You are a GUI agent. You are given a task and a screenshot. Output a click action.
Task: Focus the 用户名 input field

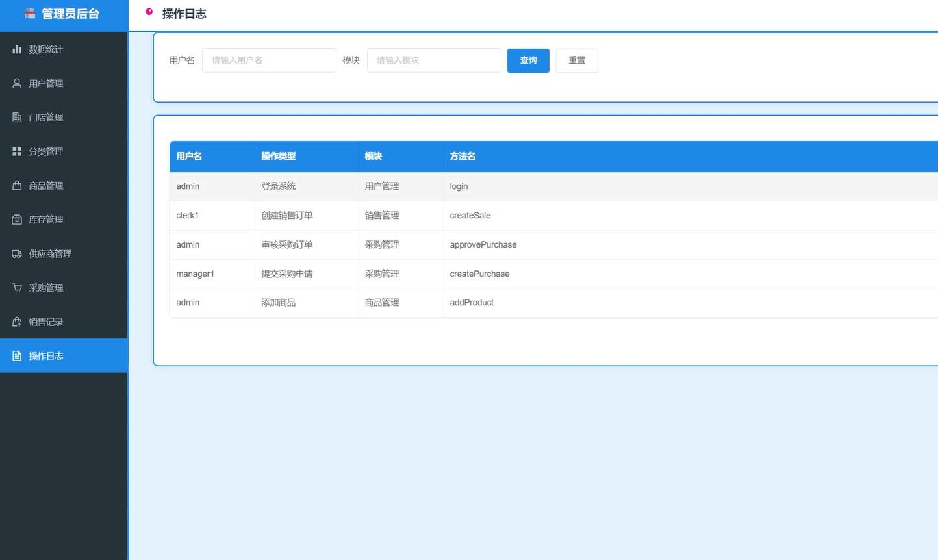[x=269, y=60]
